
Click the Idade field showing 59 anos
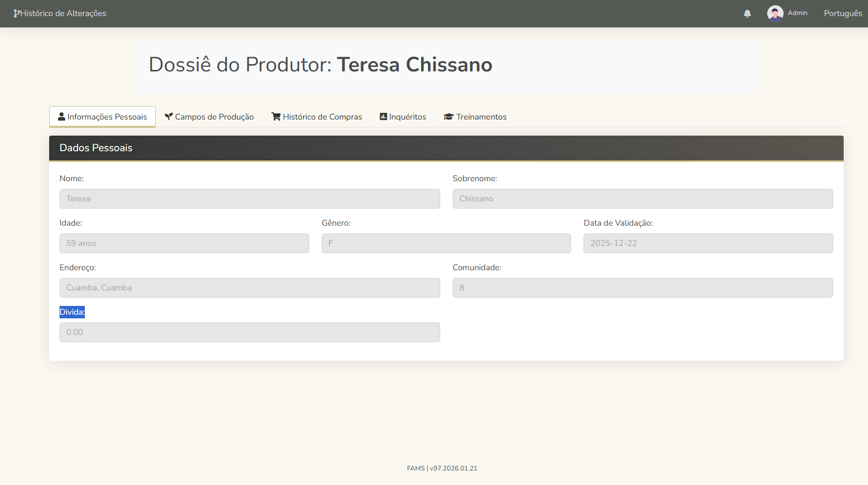pyautogui.click(x=184, y=243)
